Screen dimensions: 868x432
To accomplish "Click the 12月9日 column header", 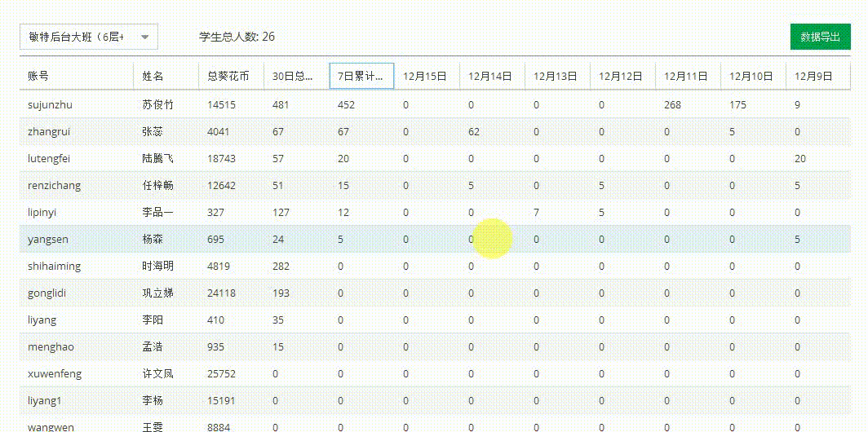I will (x=813, y=76).
